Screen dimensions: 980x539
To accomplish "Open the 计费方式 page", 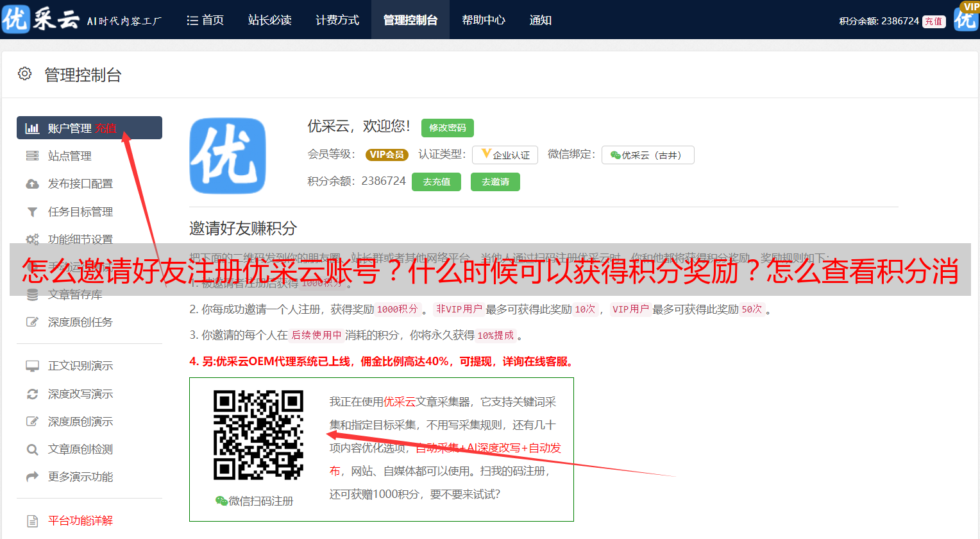I will [337, 20].
